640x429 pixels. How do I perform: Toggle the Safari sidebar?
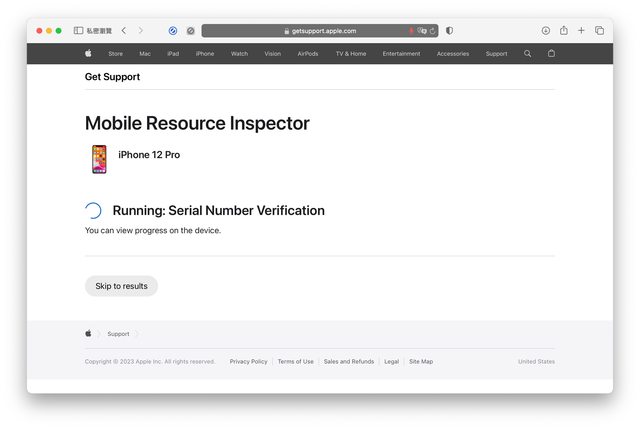click(x=78, y=31)
